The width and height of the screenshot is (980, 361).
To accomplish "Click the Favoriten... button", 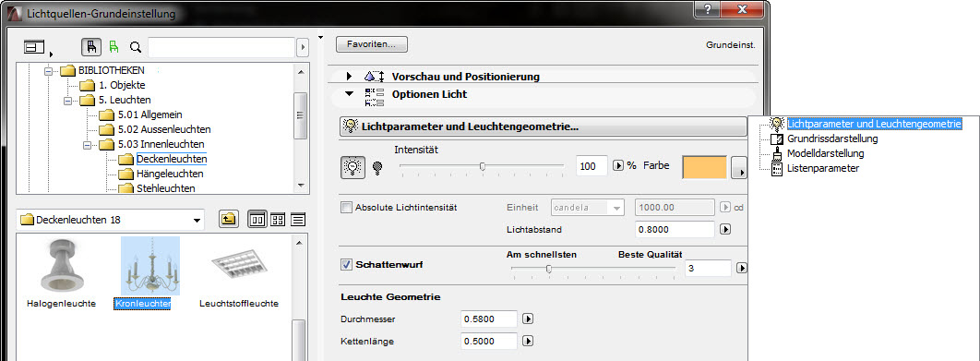I will coord(372,44).
